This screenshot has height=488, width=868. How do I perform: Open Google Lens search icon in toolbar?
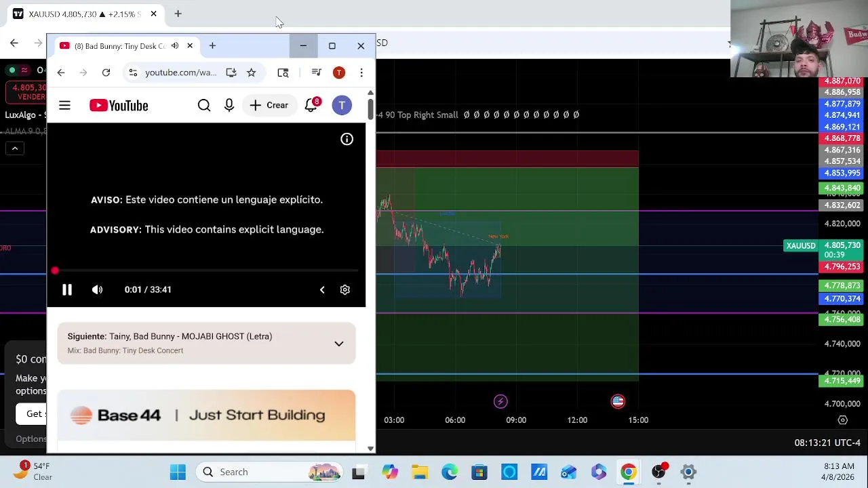click(x=283, y=73)
